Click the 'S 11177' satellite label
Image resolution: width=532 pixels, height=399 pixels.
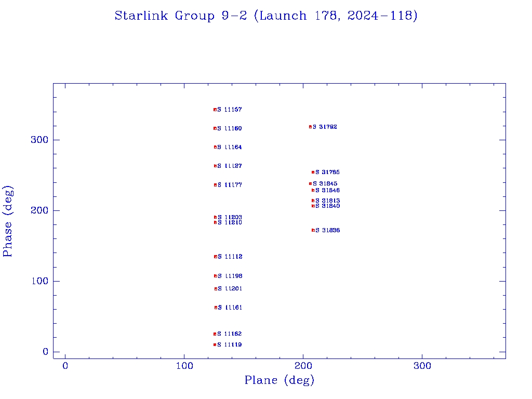[230, 185]
